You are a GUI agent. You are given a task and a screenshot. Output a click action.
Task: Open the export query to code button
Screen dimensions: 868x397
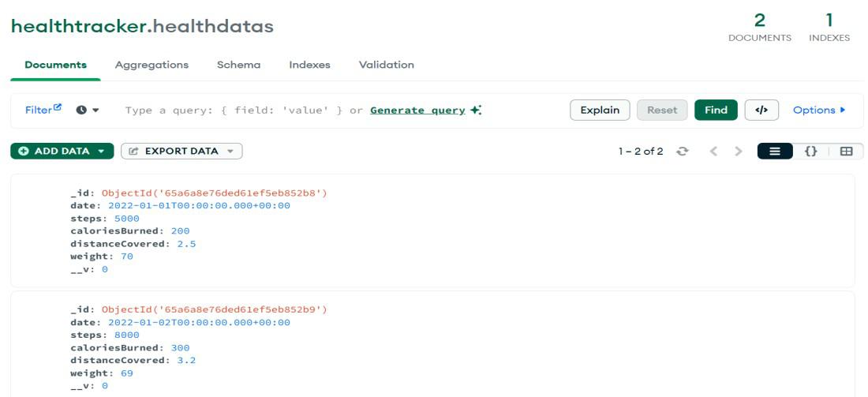click(761, 110)
